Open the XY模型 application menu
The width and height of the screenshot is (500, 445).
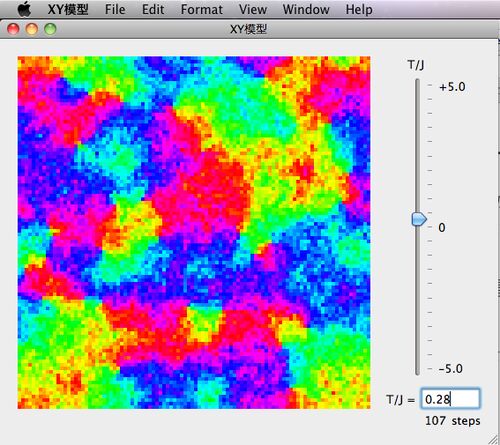[x=68, y=9]
